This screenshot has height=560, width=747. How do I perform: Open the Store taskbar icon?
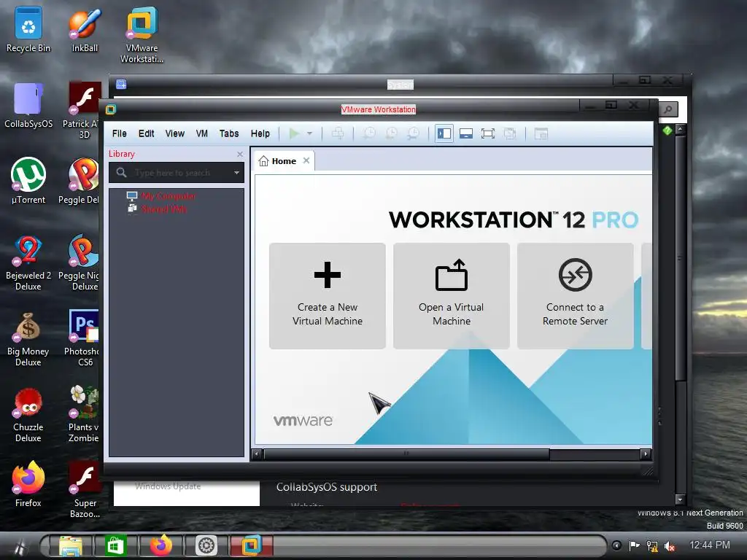[x=115, y=545]
